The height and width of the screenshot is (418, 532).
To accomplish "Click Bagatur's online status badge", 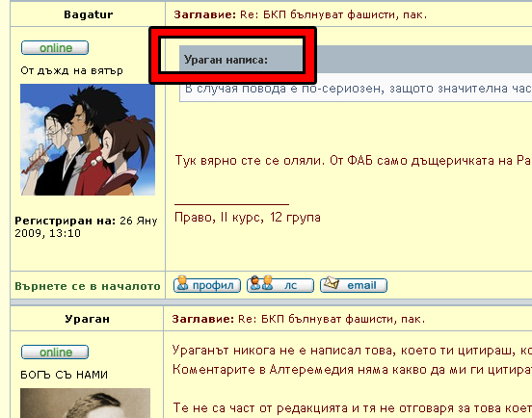I will pyautogui.click(x=55, y=48).
